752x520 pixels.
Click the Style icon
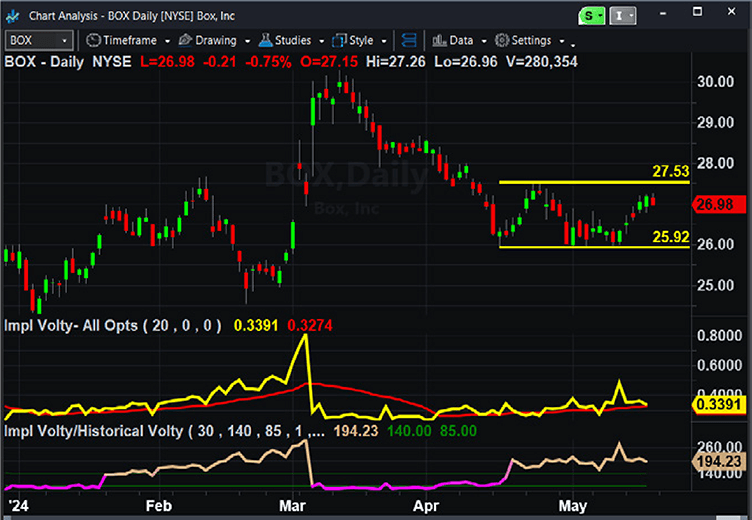coord(340,41)
